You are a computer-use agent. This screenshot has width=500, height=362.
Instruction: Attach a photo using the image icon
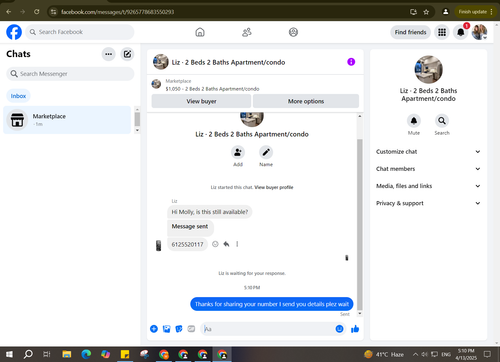[166, 329]
